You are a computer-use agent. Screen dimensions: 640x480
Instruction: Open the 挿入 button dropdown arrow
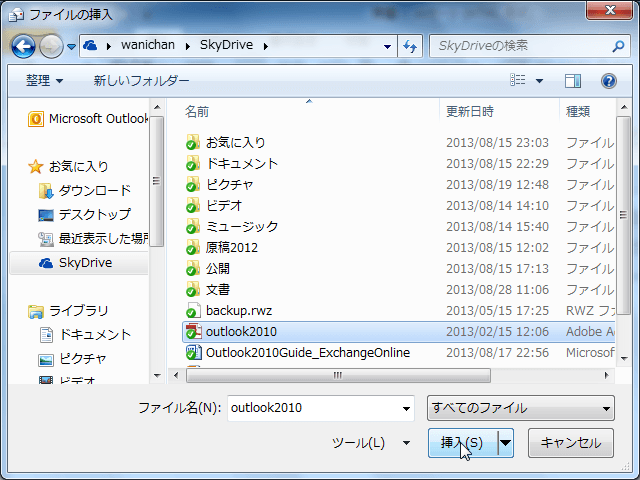tap(505, 443)
